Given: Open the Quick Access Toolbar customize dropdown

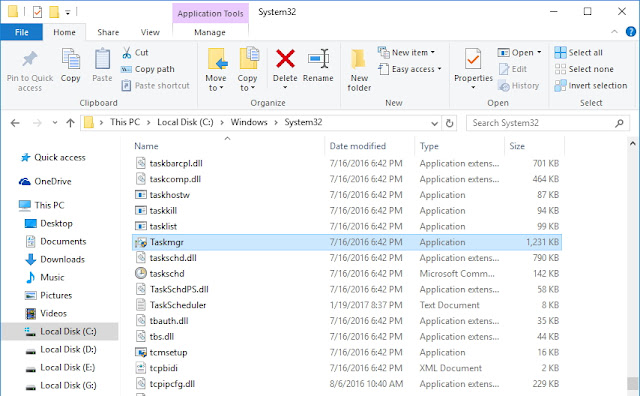Looking at the screenshot, I should [68, 13].
